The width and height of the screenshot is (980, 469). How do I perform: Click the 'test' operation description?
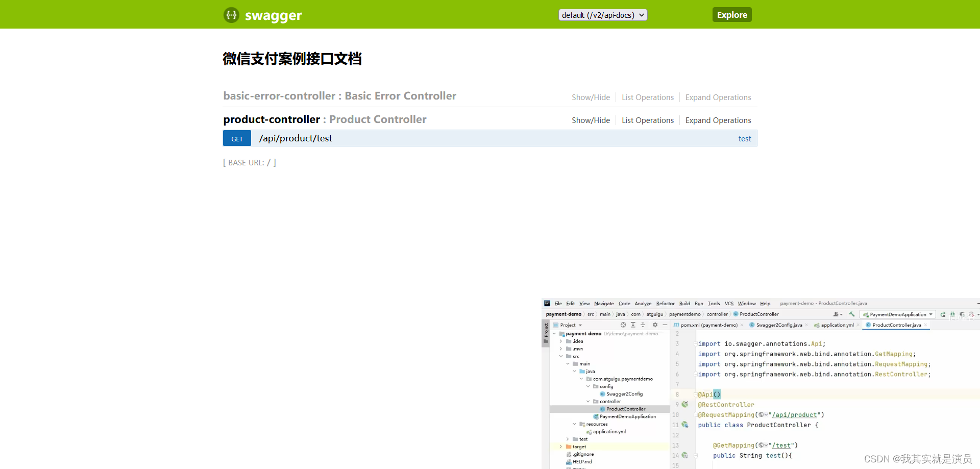pyautogui.click(x=745, y=139)
